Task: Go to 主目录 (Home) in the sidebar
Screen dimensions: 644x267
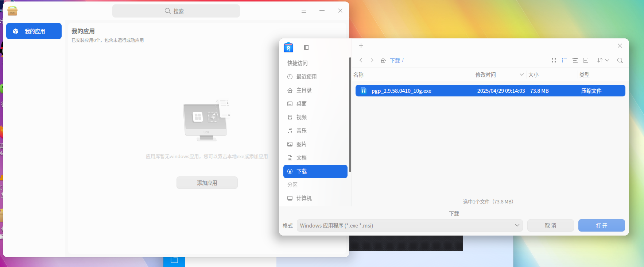Action: pyautogui.click(x=315, y=90)
